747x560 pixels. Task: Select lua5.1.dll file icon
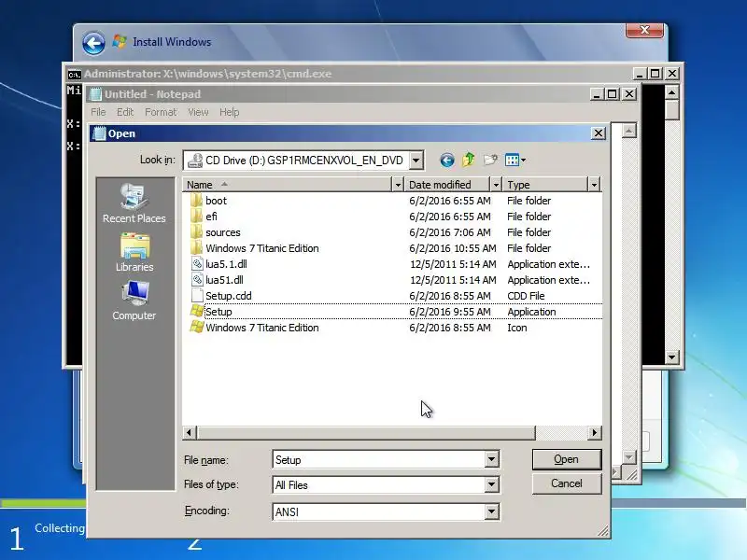tap(197, 264)
